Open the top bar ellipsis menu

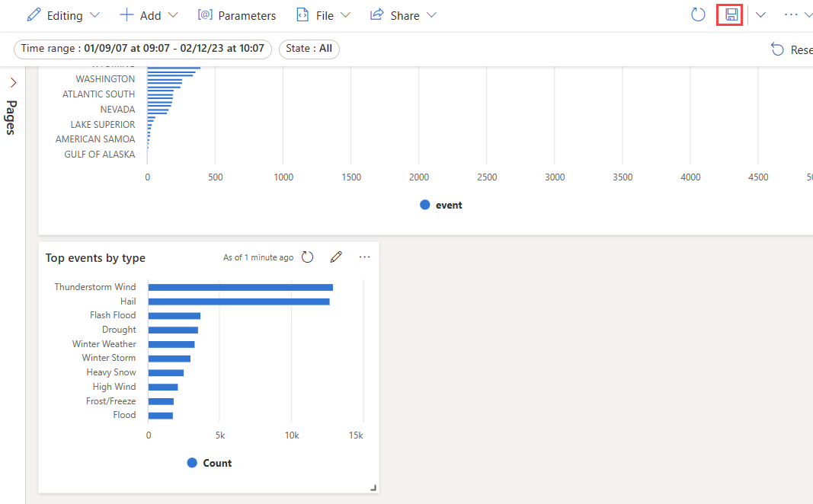pos(791,15)
